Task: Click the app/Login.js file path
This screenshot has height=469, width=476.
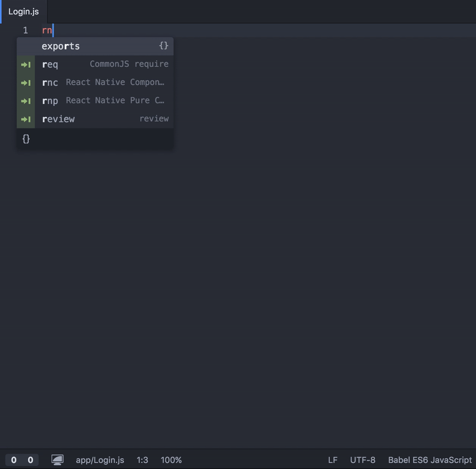Action: (x=100, y=460)
